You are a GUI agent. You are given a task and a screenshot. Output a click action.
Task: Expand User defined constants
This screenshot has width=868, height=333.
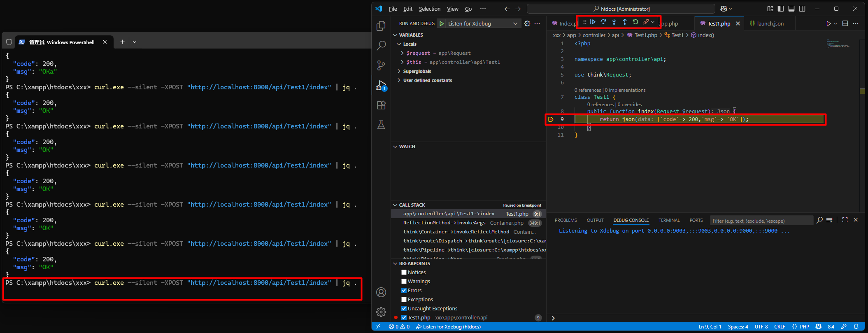click(x=399, y=80)
